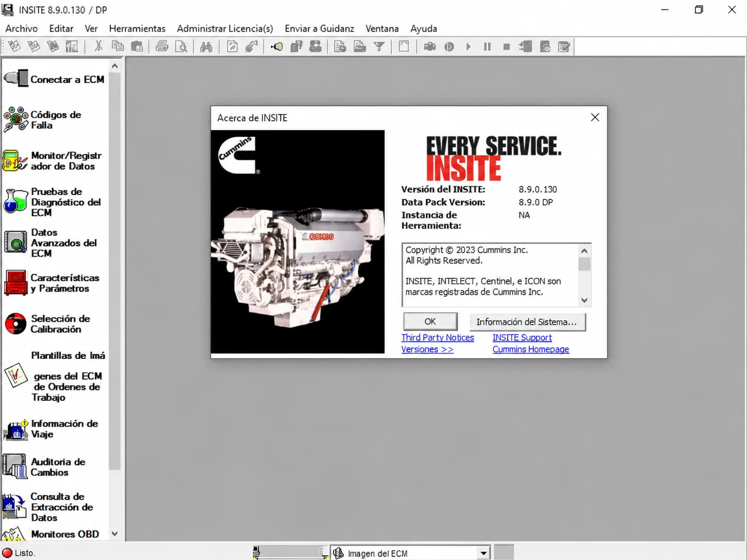Click the Paste toolbar icon
This screenshot has width=747, height=560.
(x=137, y=46)
